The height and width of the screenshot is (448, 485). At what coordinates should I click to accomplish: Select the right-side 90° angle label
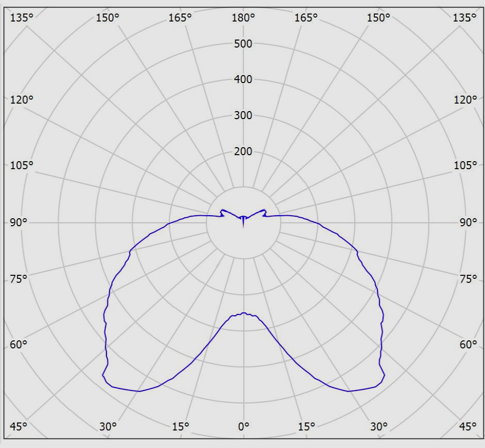[468, 222]
